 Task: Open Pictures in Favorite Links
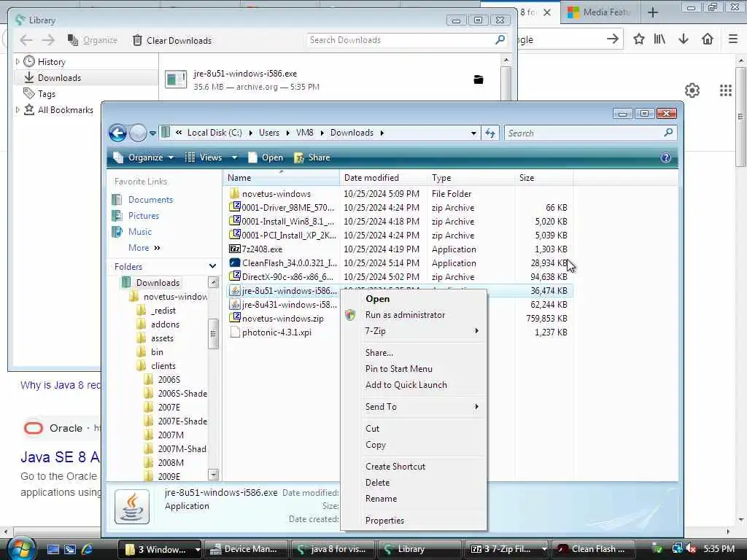click(144, 216)
